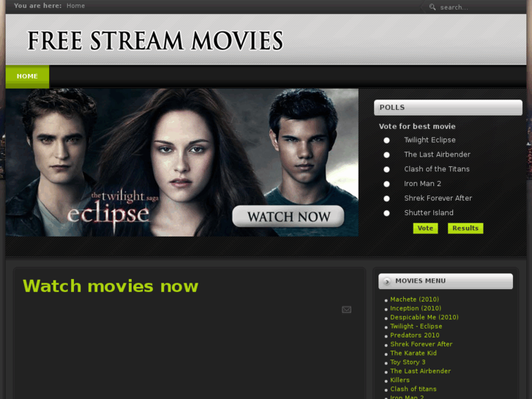Viewport: 532px width, 399px height.
Task: Select Shrek Forever After poll option
Action: tap(386, 198)
